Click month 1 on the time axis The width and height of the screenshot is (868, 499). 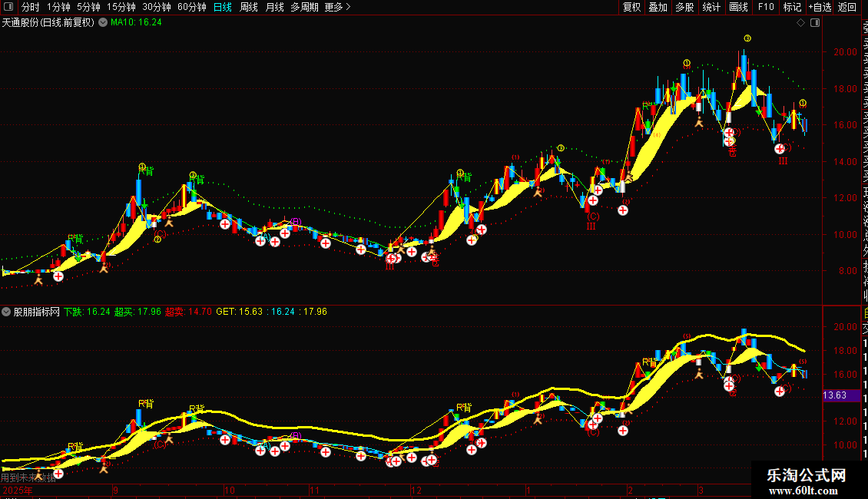528,490
